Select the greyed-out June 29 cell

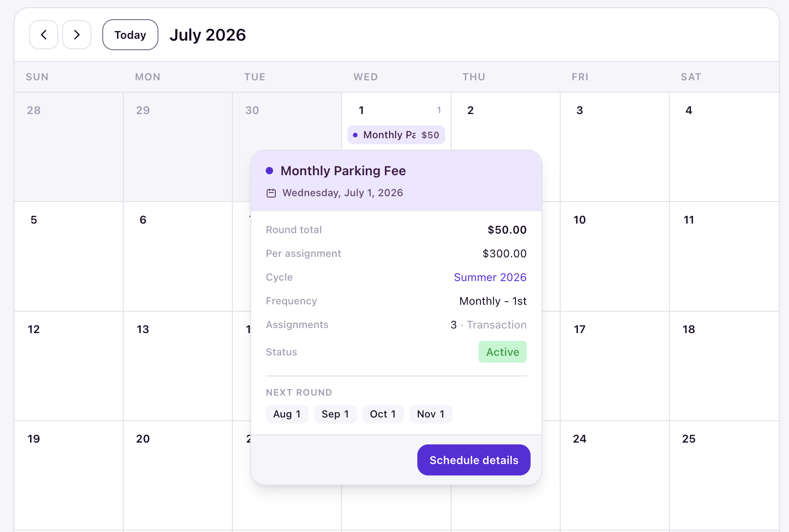[x=178, y=147]
